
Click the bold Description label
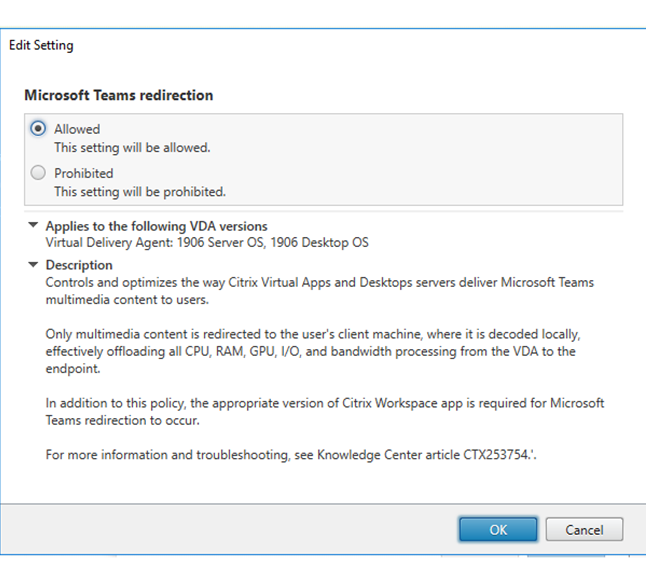(79, 265)
